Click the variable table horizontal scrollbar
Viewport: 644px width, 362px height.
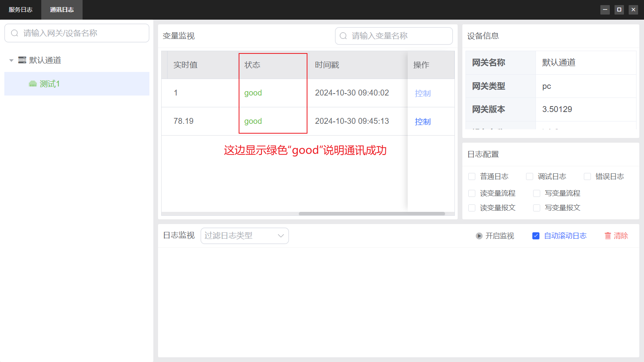[x=372, y=214]
